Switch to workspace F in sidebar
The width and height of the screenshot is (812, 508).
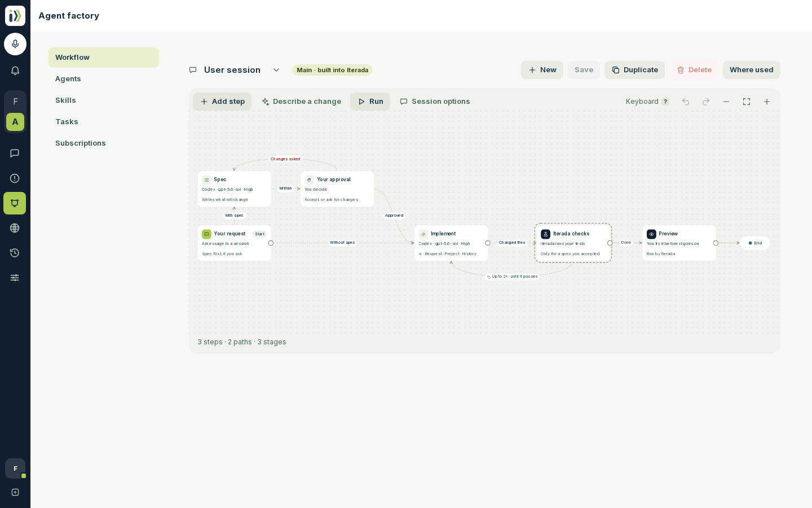pyautogui.click(x=15, y=102)
